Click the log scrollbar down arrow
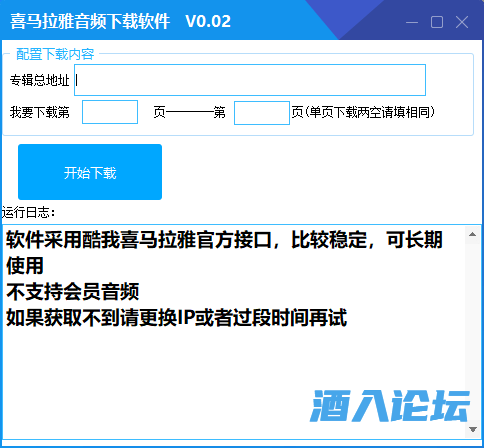The image size is (484, 448). [472, 429]
